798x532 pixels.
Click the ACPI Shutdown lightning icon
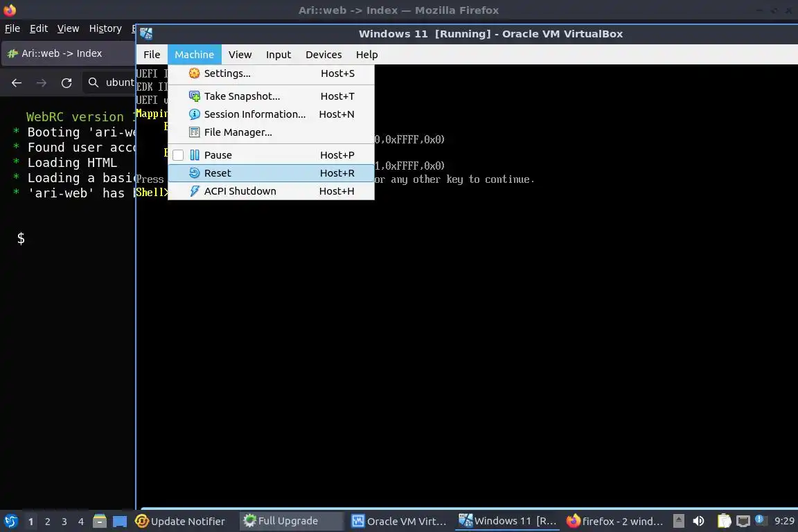(195, 191)
